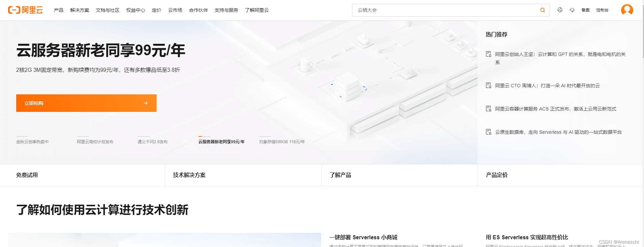This screenshot has width=644, height=247.
Task: Open the 解决方案 menu
Action: pyautogui.click(x=80, y=10)
